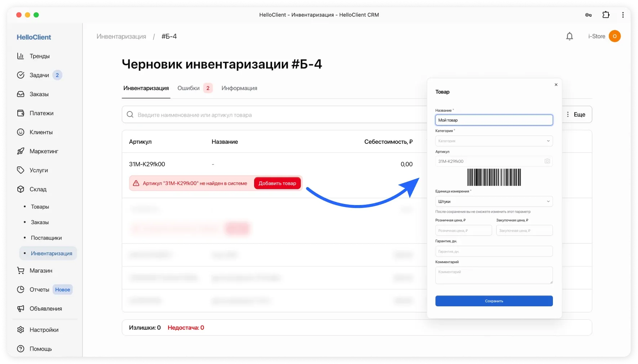Viewport: 638px width, 364px height.
Task: Switch to the Информация tab
Action: click(x=239, y=88)
